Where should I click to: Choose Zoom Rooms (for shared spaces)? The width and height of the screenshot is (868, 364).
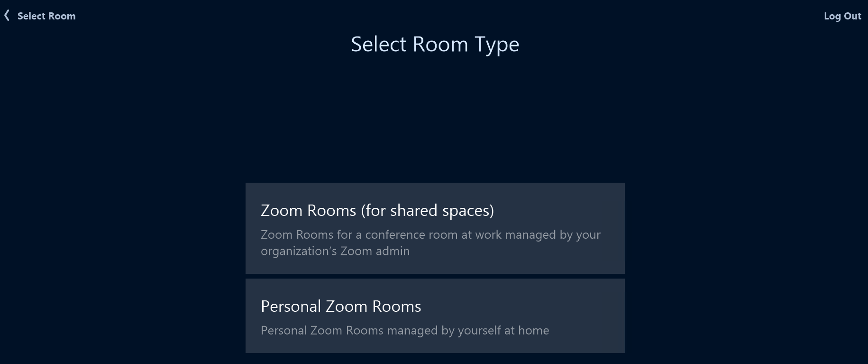pyautogui.click(x=435, y=228)
